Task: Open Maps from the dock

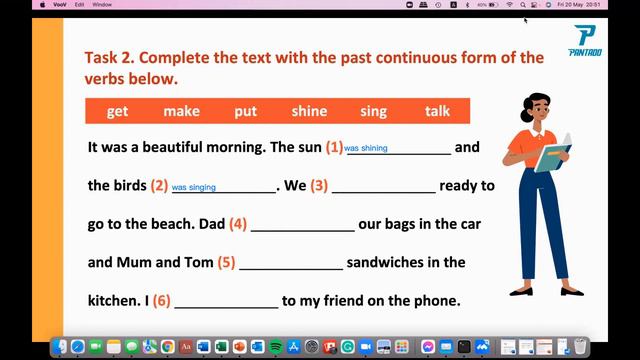Action: point(149,347)
